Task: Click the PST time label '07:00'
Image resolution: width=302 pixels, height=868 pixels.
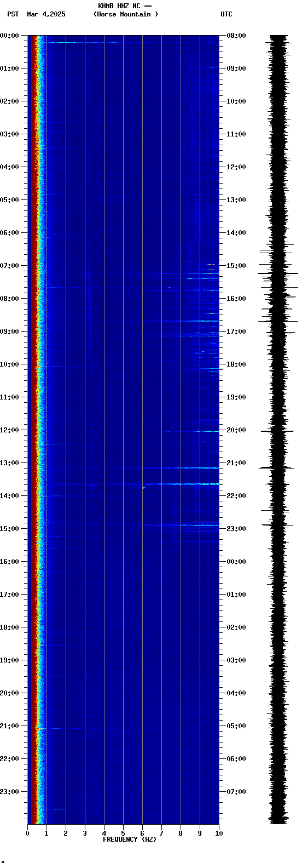Action: pyautogui.click(x=9, y=266)
